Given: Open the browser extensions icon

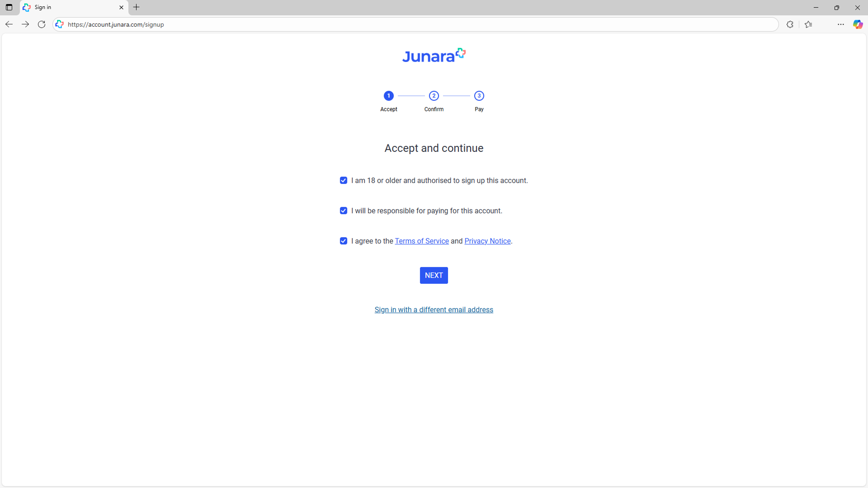Looking at the screenshot, I should coord(790,24).
